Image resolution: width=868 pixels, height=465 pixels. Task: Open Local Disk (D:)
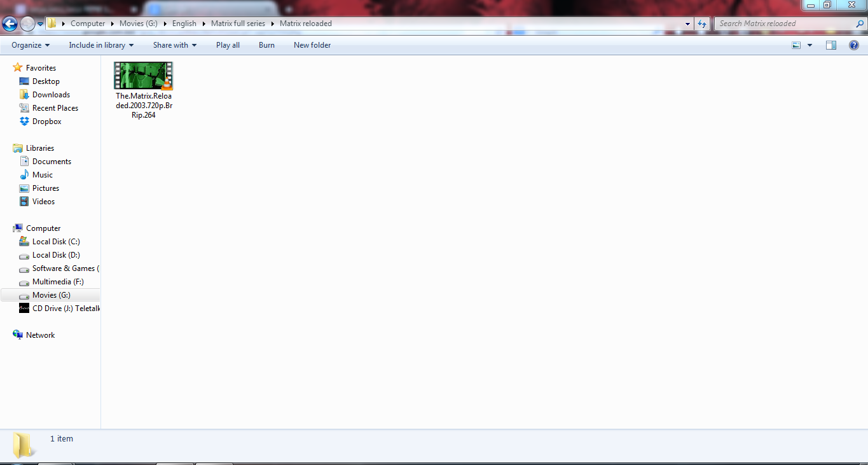click(56, 255)
